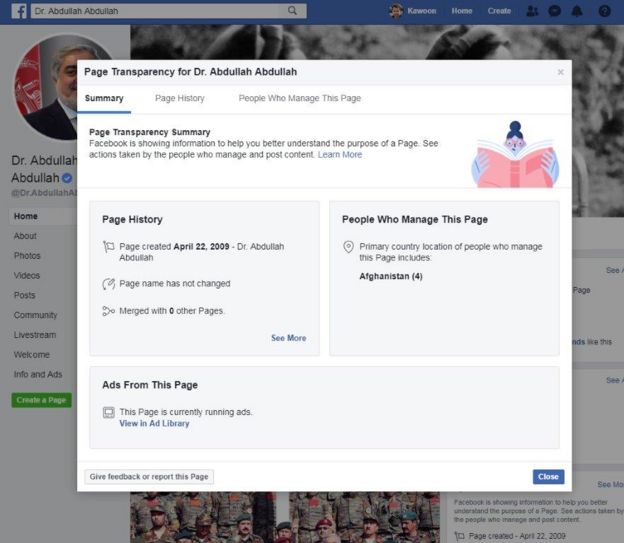Open the help question mark icon
The height and width of the screenshot is (543, 624).
pos(604,11)
